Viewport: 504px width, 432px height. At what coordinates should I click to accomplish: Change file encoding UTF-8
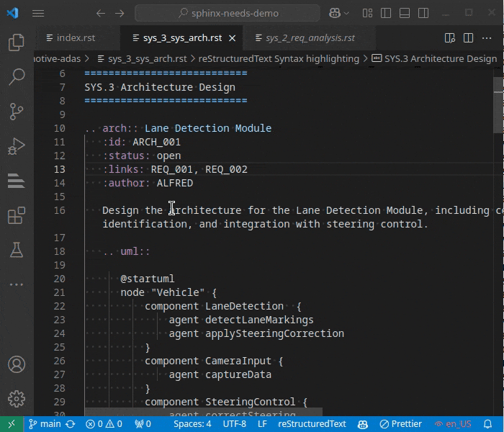(x=234, y=424)
